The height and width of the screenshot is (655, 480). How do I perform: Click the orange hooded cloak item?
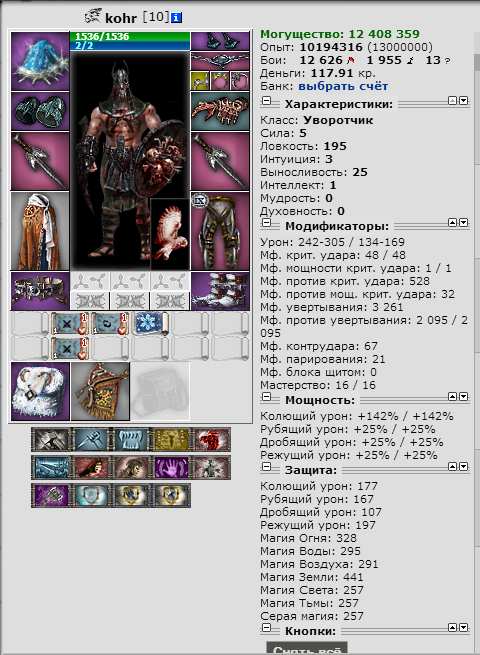tap(40, 231)
